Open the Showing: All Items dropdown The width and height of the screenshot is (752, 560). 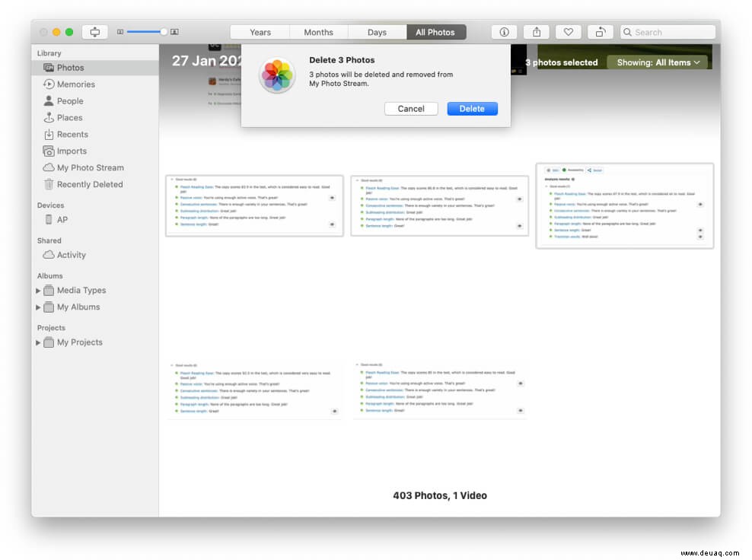(658, 62)
